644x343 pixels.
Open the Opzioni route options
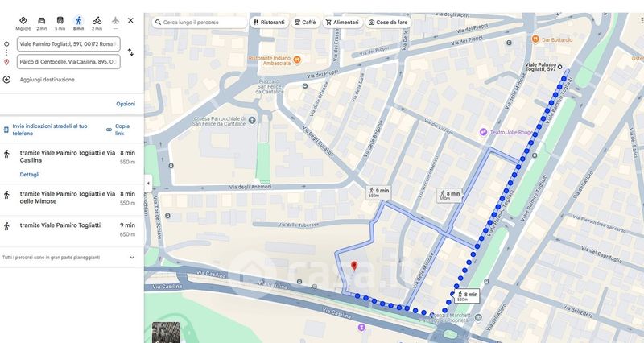coord(126,104)
